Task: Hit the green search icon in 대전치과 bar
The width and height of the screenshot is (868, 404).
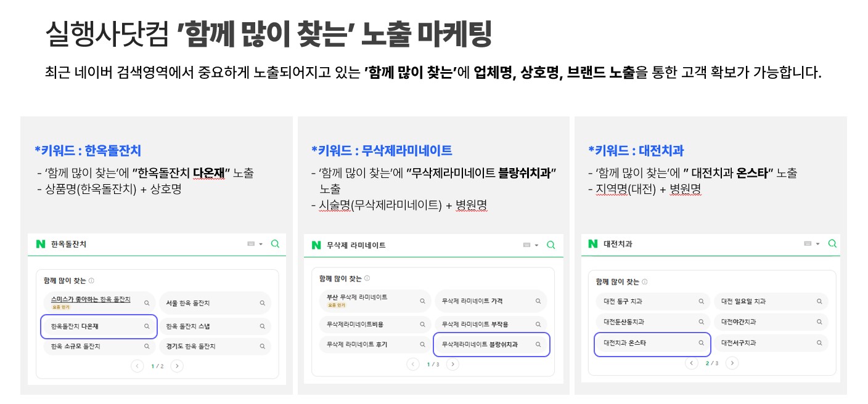Action: coord(832,244)
